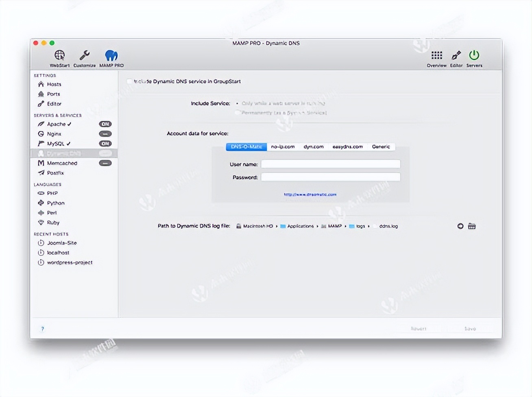Click Applications folder in log path

click(x=297, y=226)
